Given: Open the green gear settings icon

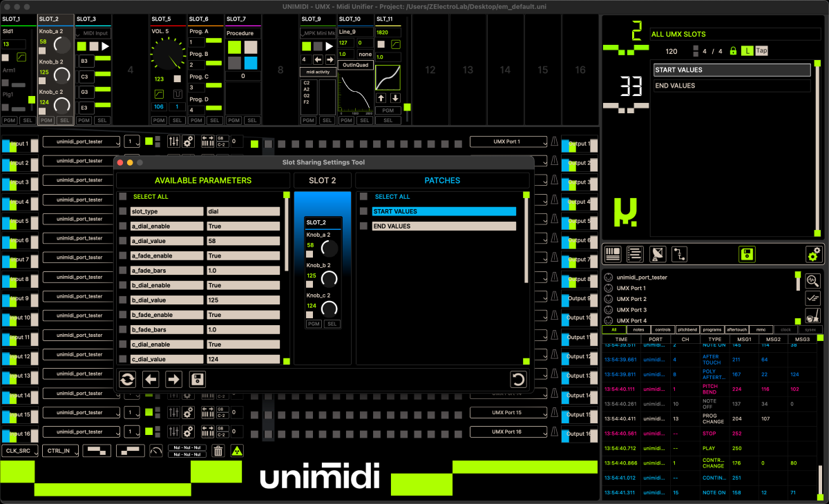Looking at the screenshot, I should (x=814, y=254).
